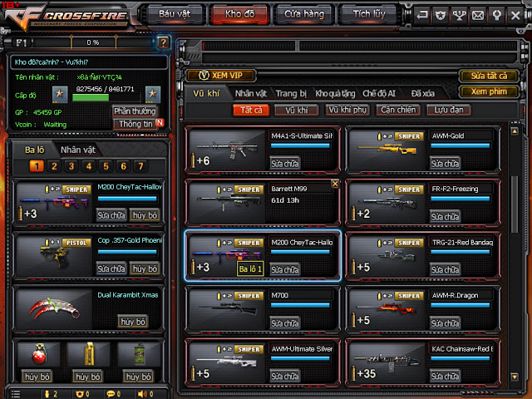Viewport: 532px width, 399px height.
Task: Click the AWM-R.Dragon durability bar
Action: pos(461,305)
